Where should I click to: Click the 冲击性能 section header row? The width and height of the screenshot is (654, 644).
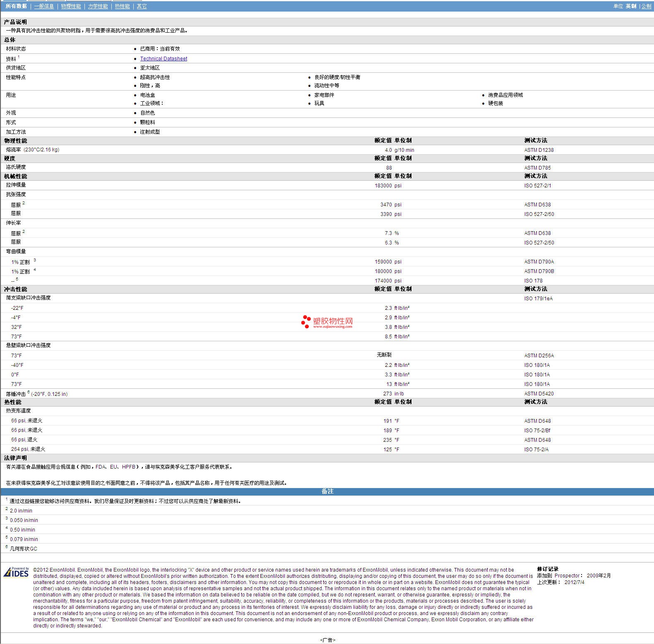pos(15,289)
